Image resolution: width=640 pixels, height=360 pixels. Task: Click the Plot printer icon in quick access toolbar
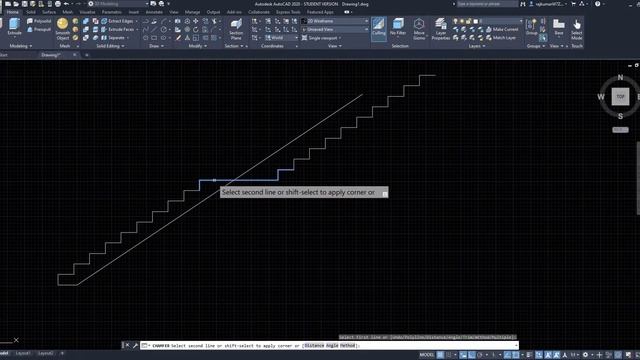coord(58,4)
